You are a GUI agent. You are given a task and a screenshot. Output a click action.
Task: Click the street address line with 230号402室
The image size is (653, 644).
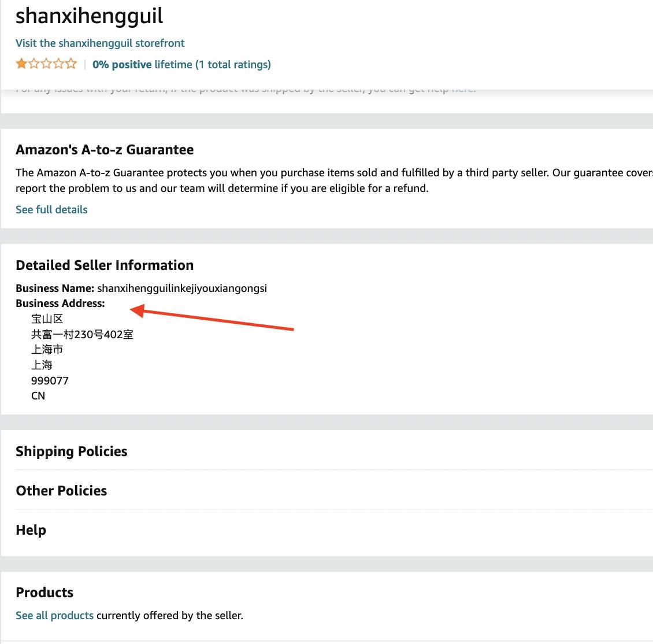[82, 335]
